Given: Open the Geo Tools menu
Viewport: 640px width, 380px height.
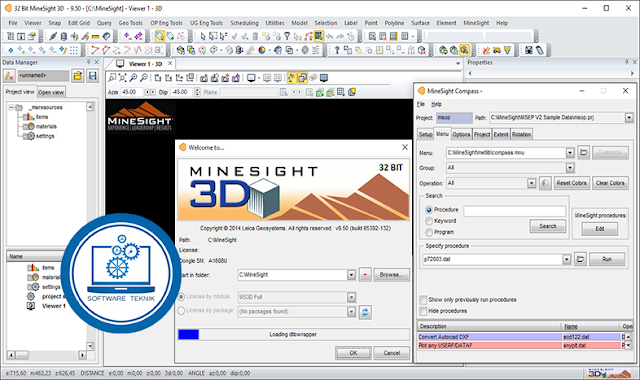Looking at the screenshot, I should click(x=131, y=23).
